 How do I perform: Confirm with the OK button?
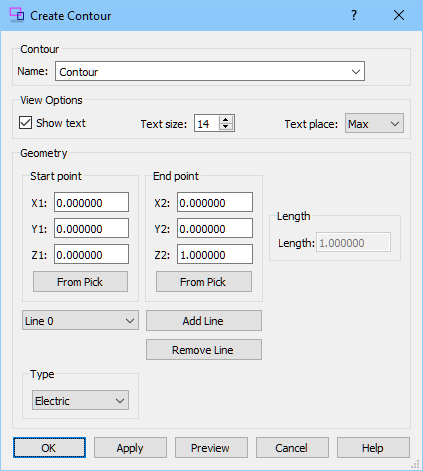(49, 448)
